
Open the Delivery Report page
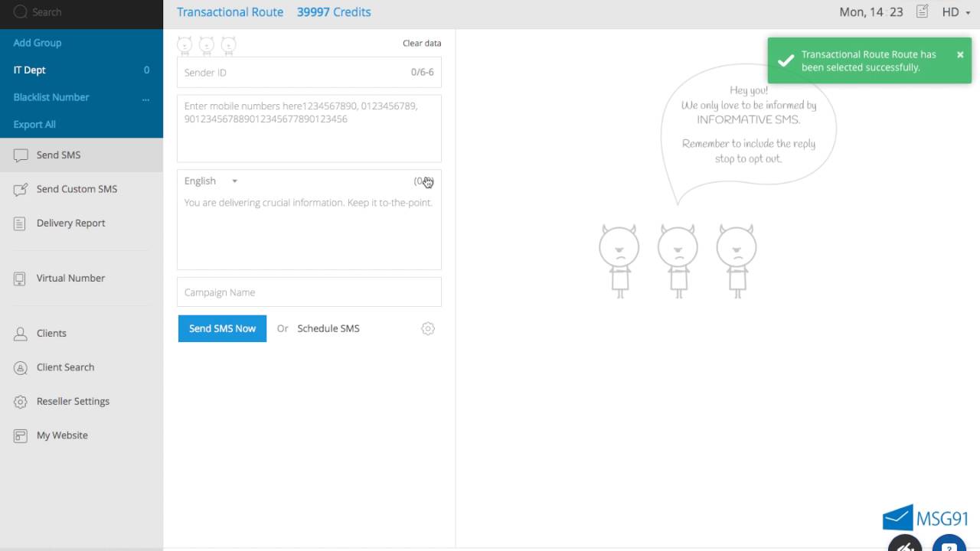[81, 223]
